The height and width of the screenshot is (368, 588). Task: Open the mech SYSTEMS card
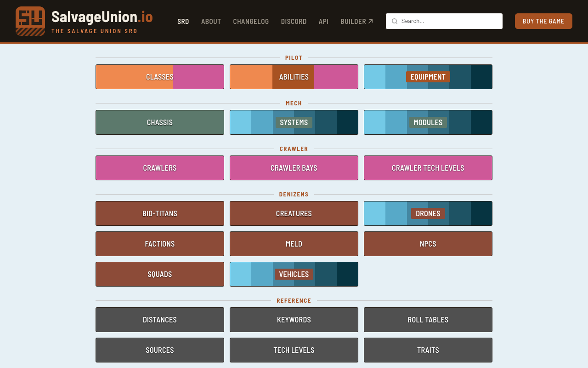294,122
